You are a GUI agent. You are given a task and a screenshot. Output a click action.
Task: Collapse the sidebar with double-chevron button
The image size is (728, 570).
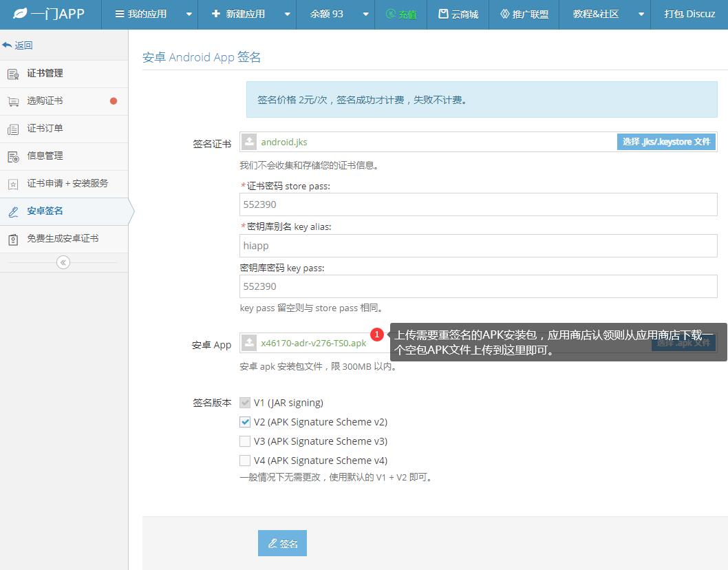[63, 262]
